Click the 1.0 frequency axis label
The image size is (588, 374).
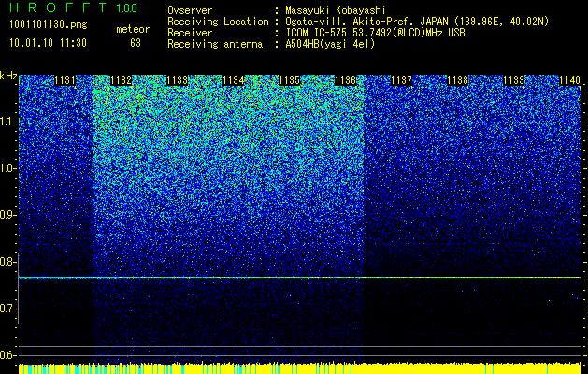tap(7, 168)
